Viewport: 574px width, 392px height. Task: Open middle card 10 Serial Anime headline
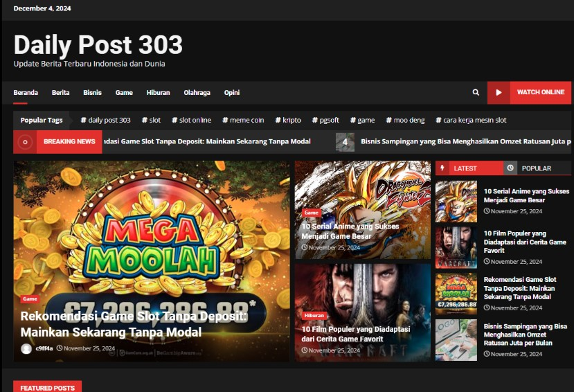(350, 231)
